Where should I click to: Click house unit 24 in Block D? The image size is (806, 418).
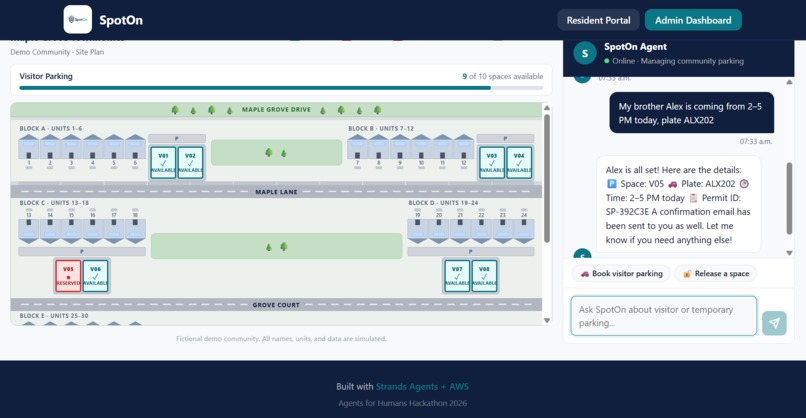tap(524, 230)
